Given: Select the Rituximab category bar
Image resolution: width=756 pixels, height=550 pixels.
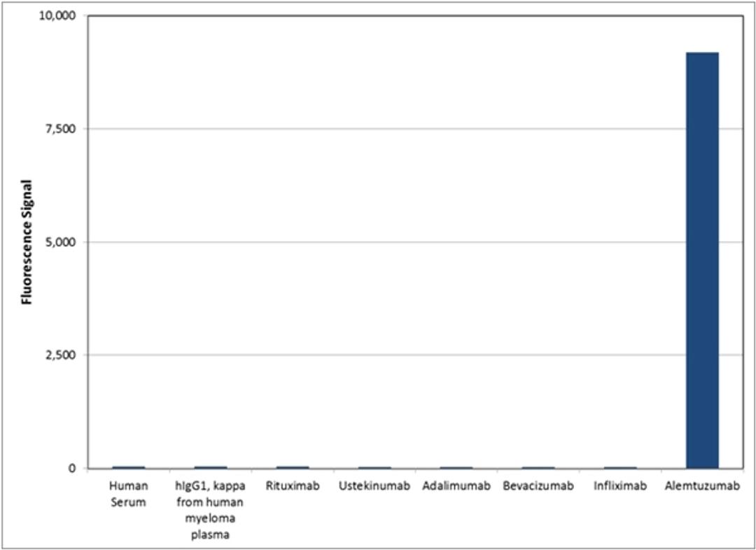Looking at the screenshot, I should [x=293, y=465].
